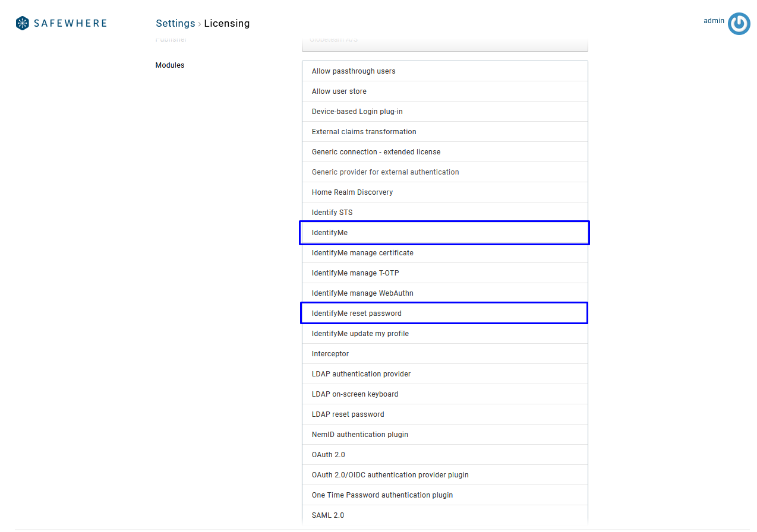Choose IdentifyMe manage certificate entry

click(x=362, y=253)
